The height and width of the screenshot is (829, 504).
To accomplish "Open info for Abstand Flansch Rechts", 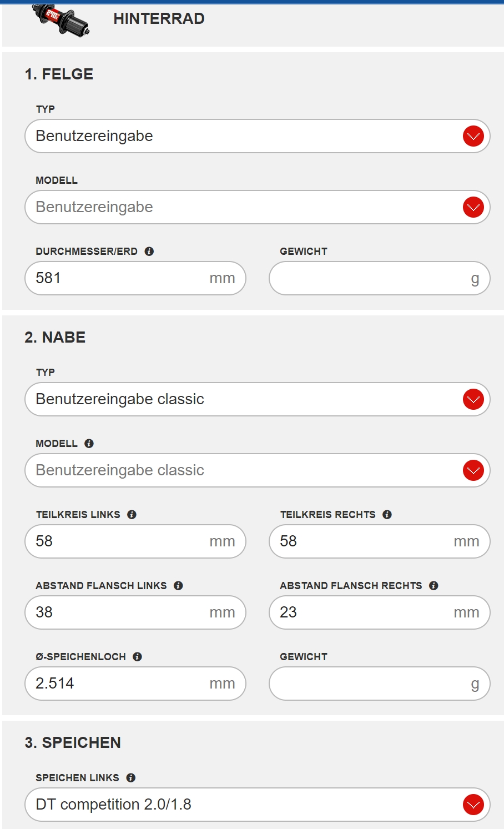I will (433, 585).
